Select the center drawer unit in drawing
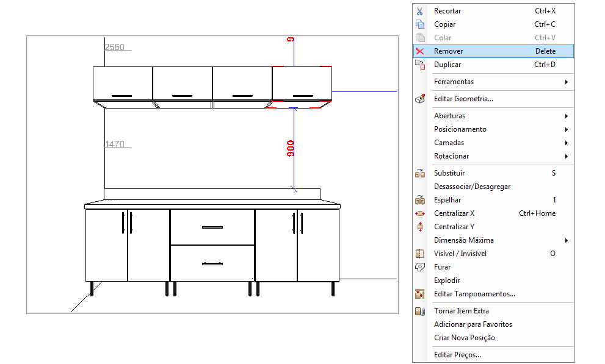This screenshot has height=364, width=605. 212,245
